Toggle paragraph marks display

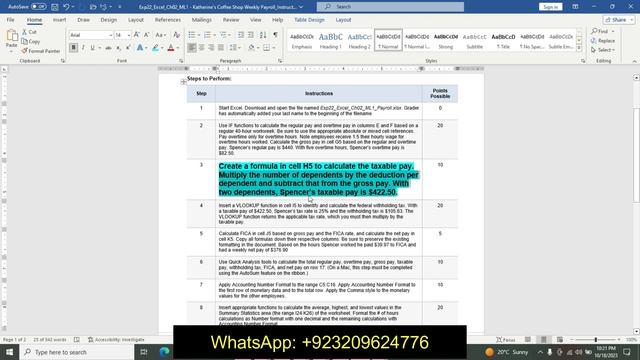pyautogui.click(x=276, y=35)
